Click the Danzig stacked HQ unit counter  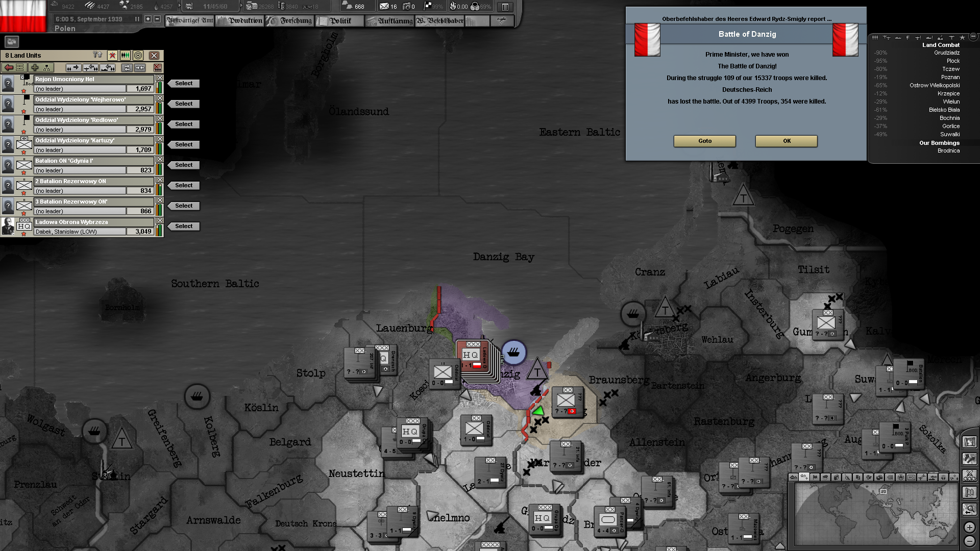472,357
